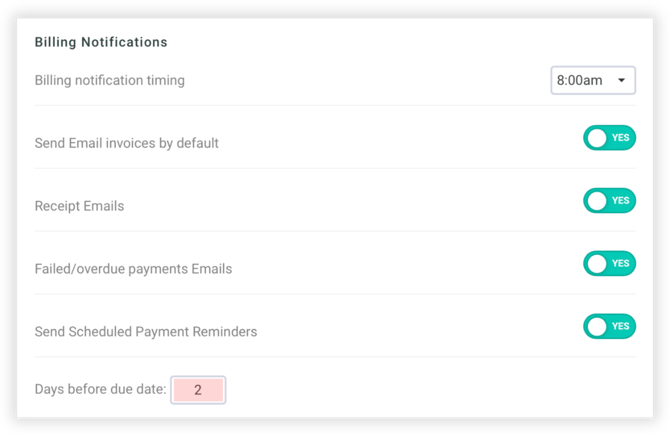
Task: Click YES text on Send Email invoices toggle
Action: 621,138
